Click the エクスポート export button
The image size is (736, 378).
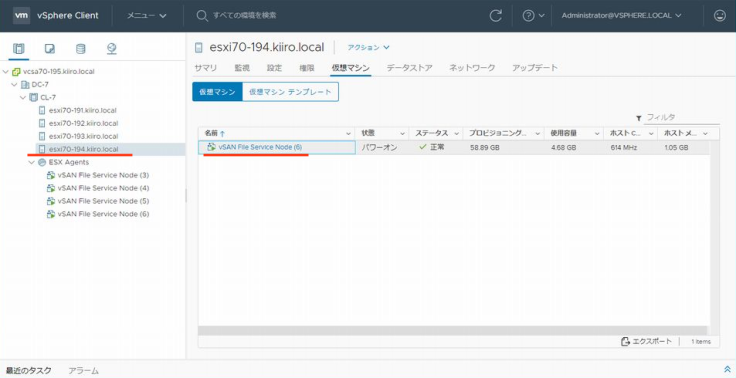tap(646, 341)
